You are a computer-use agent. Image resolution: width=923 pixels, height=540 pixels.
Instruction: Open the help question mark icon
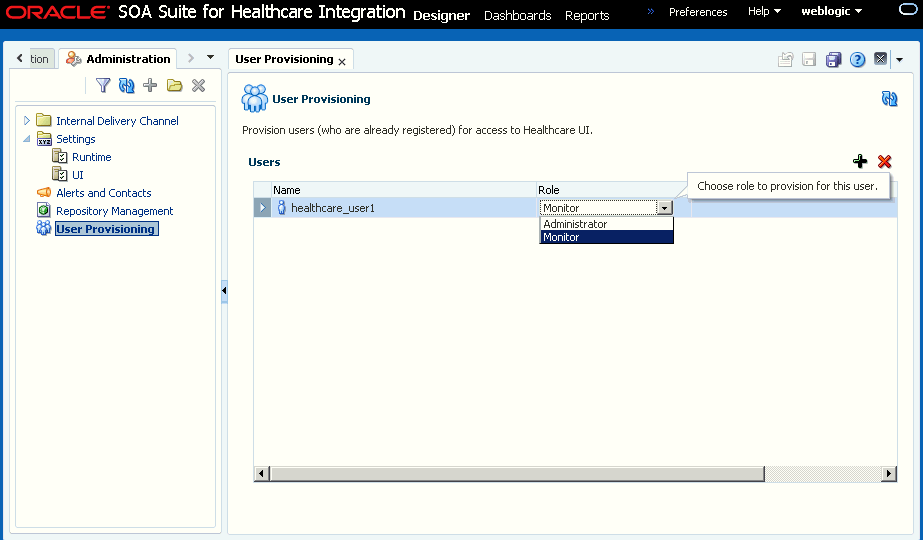click(858, 59)
